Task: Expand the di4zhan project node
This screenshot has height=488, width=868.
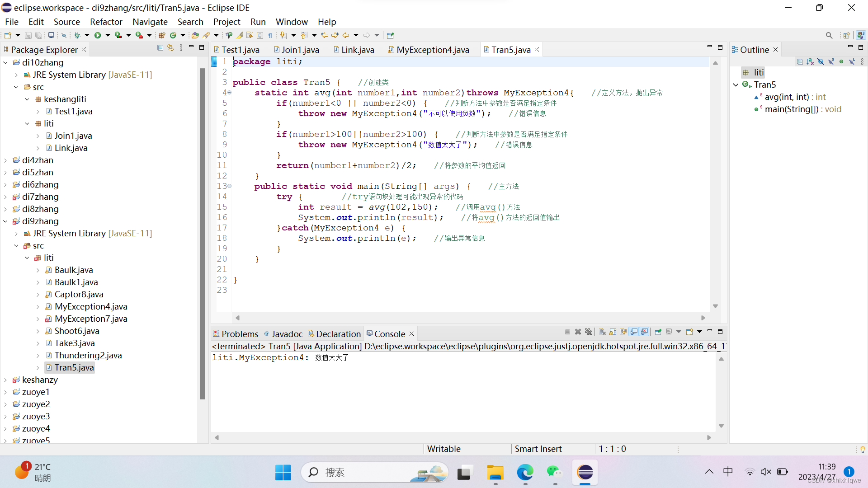Action: click(x=5, y=160)
